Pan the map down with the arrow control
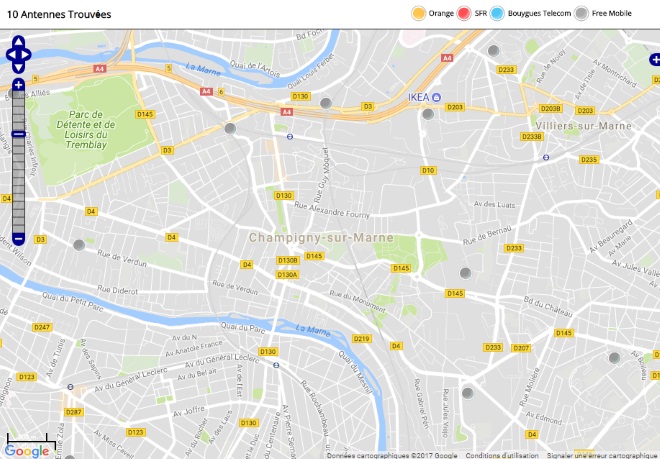 click(19, 68)
